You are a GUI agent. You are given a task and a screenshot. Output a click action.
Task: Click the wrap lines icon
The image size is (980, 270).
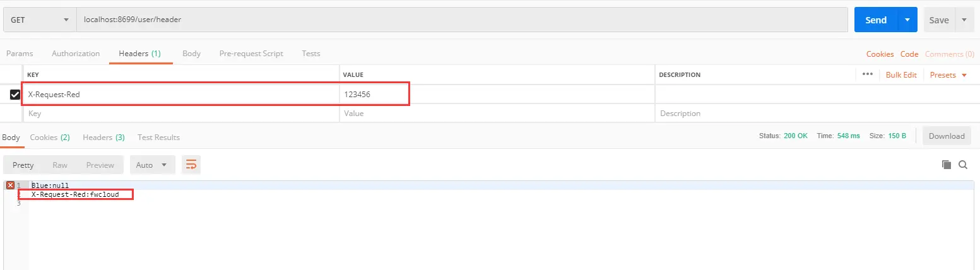point(191,165)
